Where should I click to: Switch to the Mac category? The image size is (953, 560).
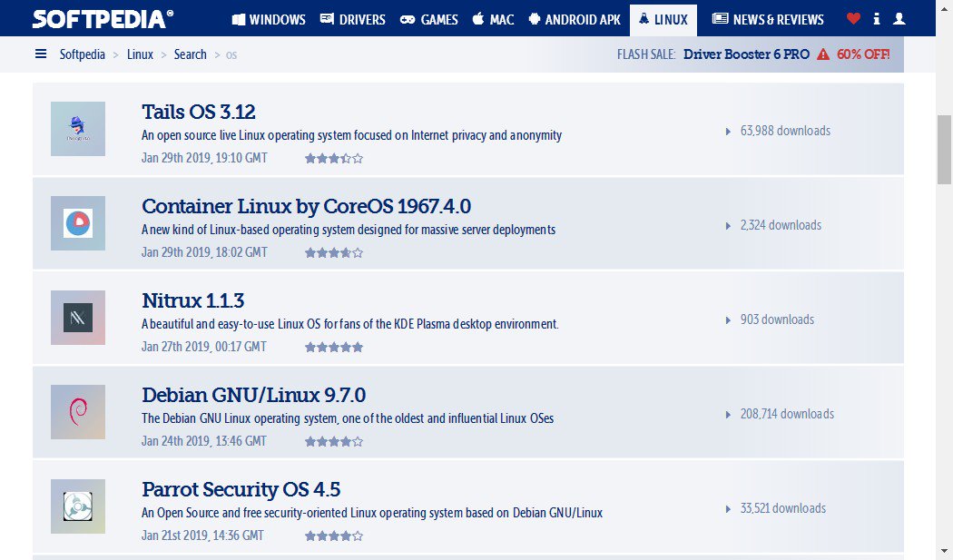pyautogui.click(x=493, y=19)
